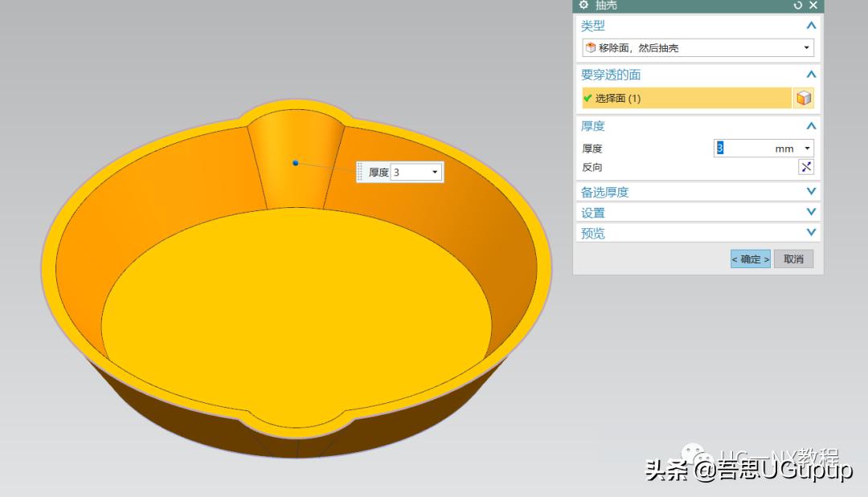This screenshot has width=868, height=497.
Task: Activate the 选择面 (1) selection field
Action: coord(686,99)
